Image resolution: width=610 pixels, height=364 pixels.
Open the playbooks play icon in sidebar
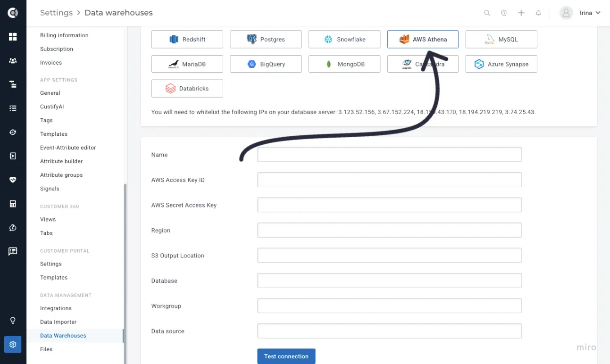(x=13, y=156)
